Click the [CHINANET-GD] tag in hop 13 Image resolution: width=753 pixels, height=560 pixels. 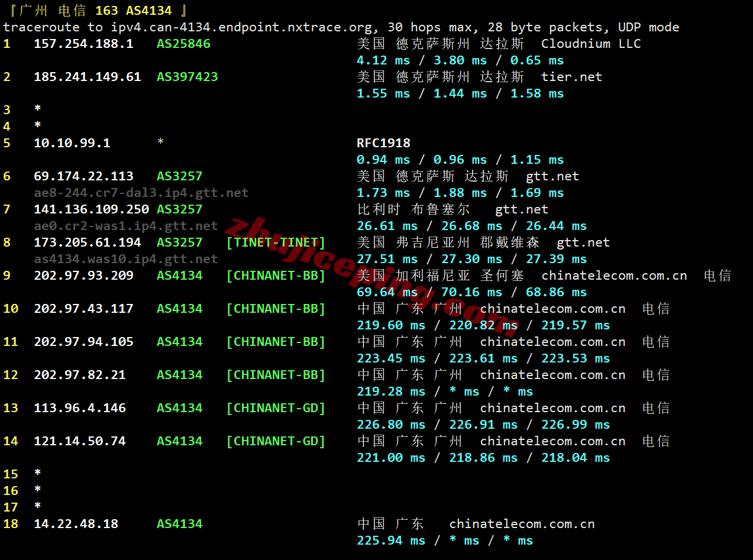276,408
